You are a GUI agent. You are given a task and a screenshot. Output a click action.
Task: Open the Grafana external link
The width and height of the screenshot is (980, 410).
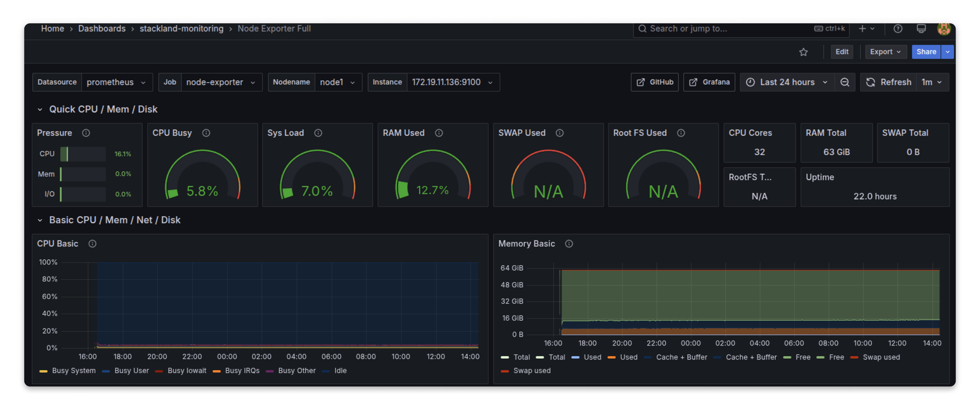coord(709,82)
